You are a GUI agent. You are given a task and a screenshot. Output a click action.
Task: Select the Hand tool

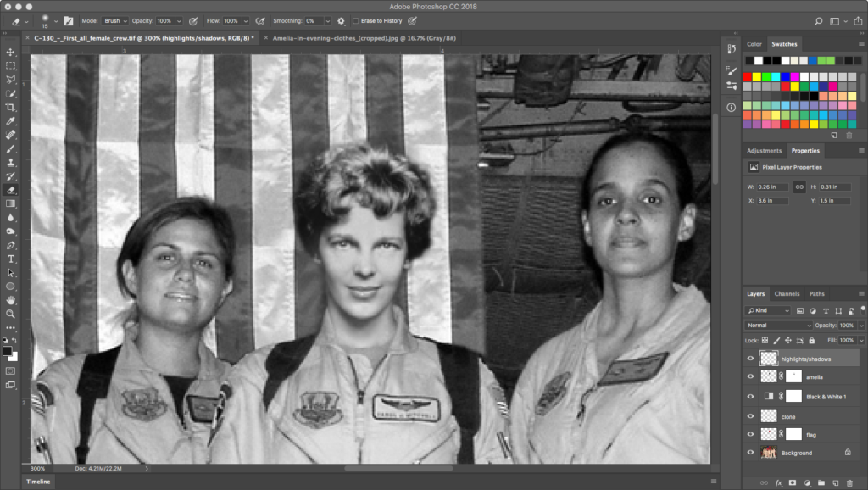pyautogui.click(x=11, y=299)
